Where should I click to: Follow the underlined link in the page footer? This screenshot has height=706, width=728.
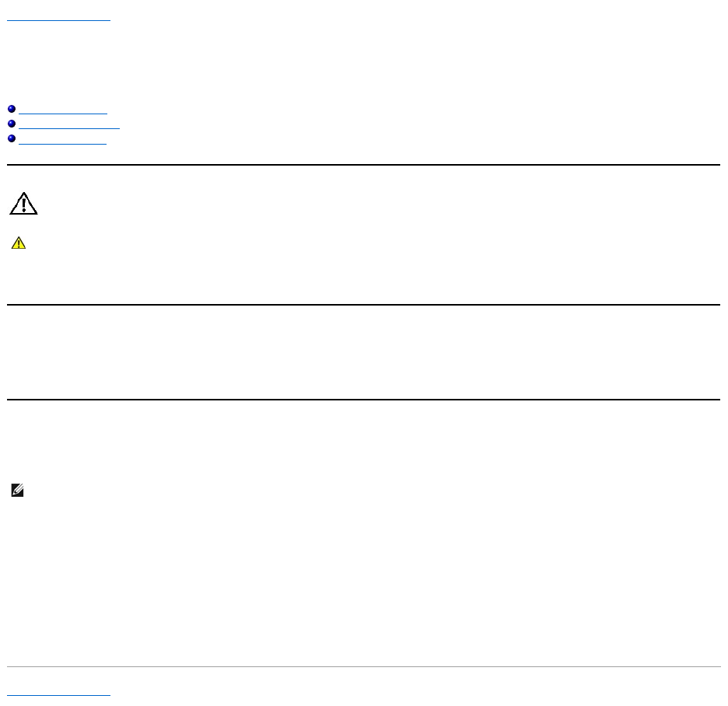(x=59, y=691)
